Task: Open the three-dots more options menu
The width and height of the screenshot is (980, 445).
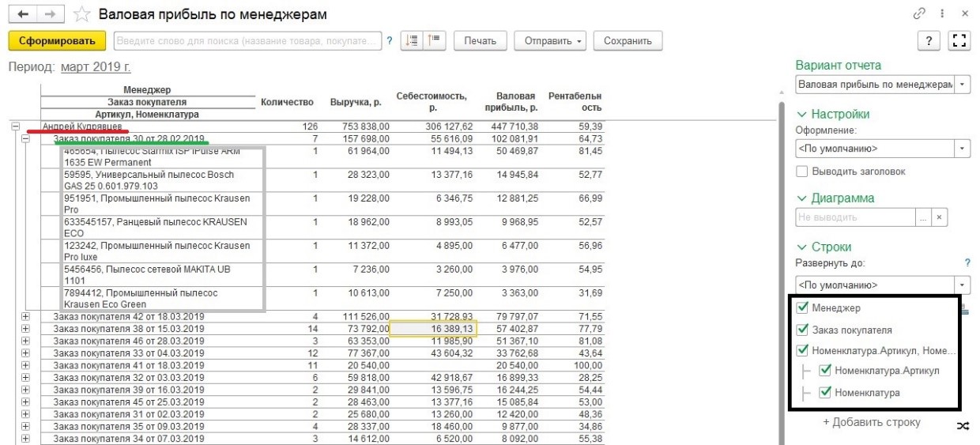Action: (942, 14)
